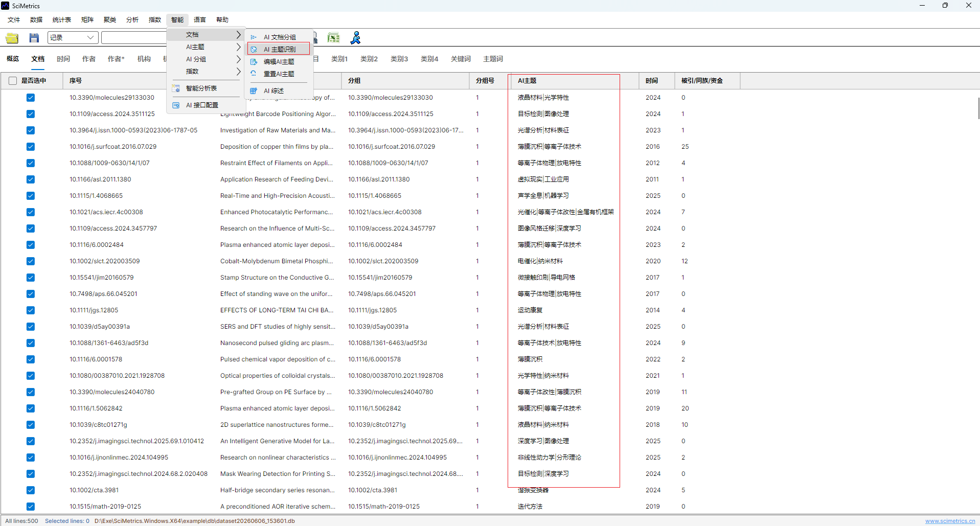Select AI主题 cell 虚拟现实|工业应用
The width and height of the screenshot is (980, 526).
[x=543, y=179]
